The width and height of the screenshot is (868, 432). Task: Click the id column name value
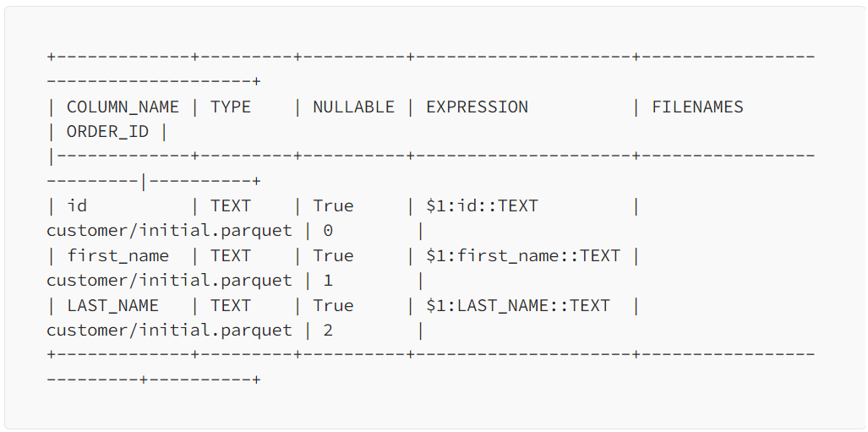[x=77, y=206]
